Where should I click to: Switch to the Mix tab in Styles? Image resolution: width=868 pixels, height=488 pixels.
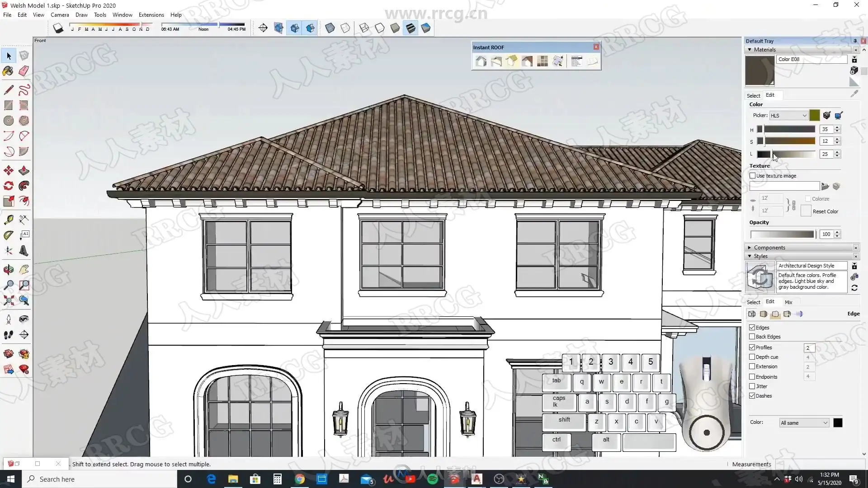pyautogui.click(x=788, y=302)
